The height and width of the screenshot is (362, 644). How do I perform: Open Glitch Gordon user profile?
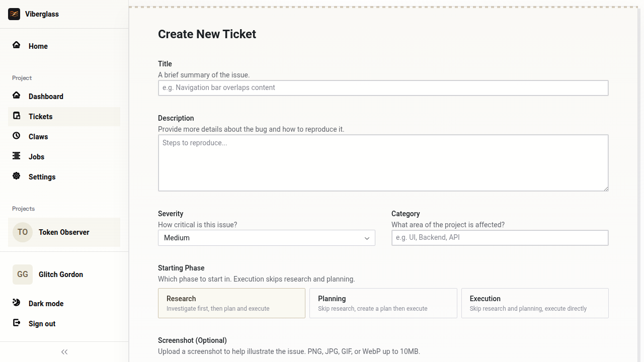(x=60, y=275)
